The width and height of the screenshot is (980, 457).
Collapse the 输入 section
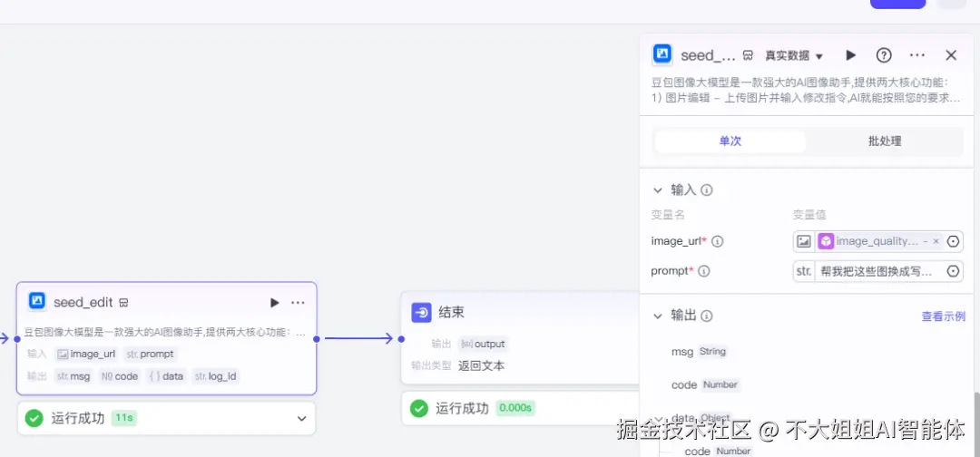coord(658,190)
